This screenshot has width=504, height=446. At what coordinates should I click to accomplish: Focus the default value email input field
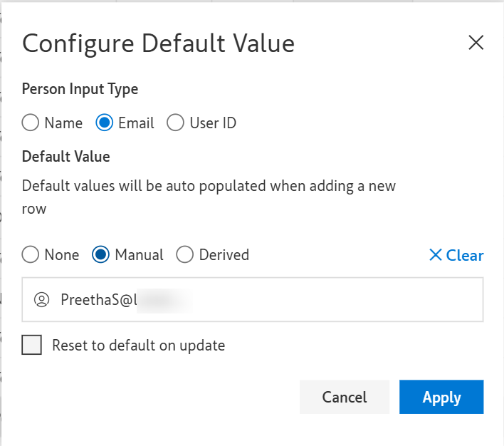320,299
